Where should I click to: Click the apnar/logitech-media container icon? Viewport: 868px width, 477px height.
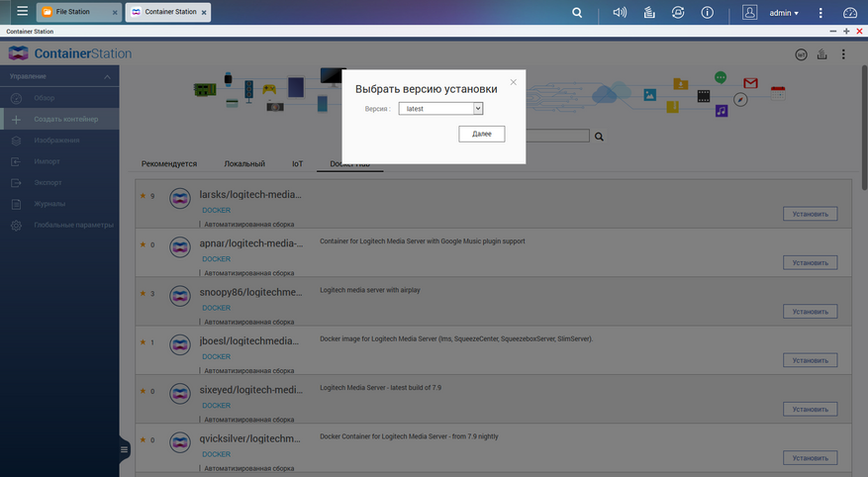[180, 246]
